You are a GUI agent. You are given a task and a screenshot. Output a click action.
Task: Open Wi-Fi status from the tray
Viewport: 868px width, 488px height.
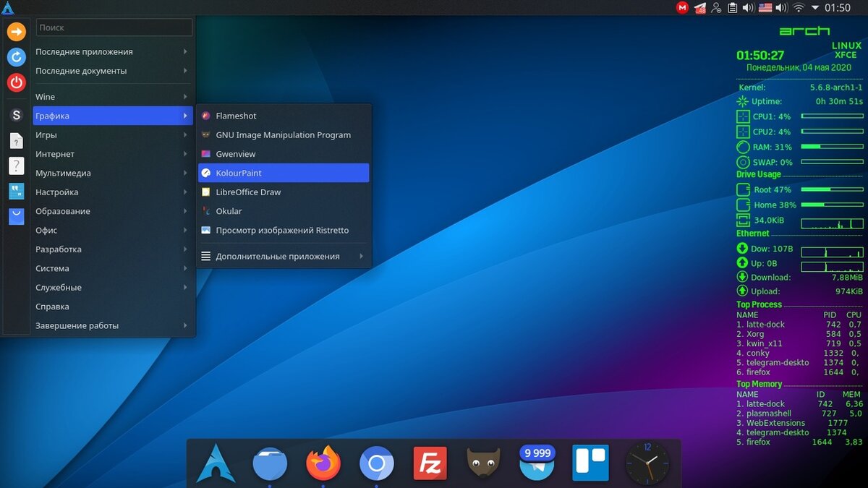(799, 8)
